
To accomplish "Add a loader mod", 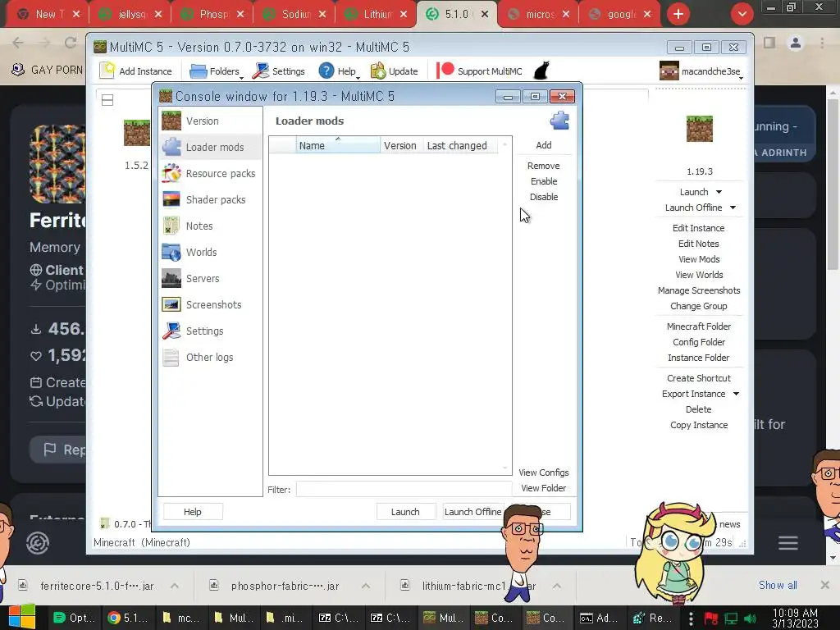I will 544,145.
